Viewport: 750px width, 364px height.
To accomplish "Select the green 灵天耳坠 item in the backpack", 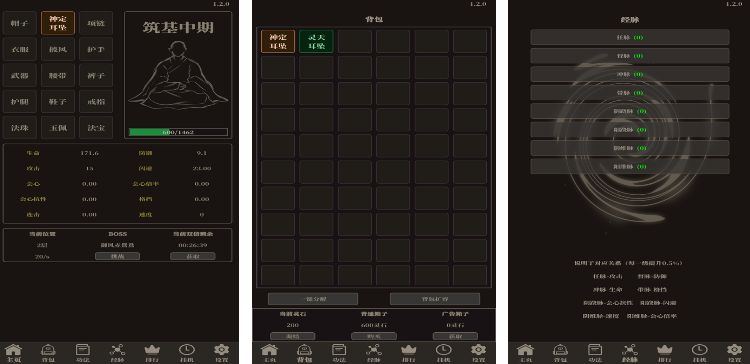I will pyautogui.click(x=316, y=41).
